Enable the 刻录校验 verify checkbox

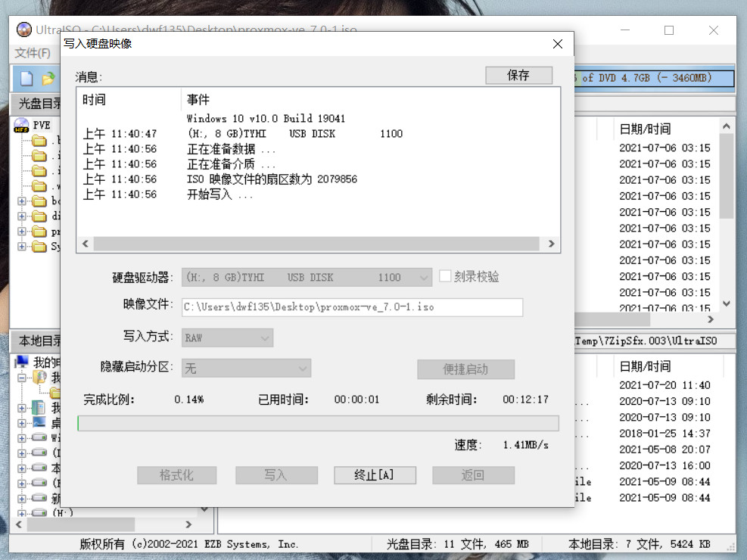[444, 276]
